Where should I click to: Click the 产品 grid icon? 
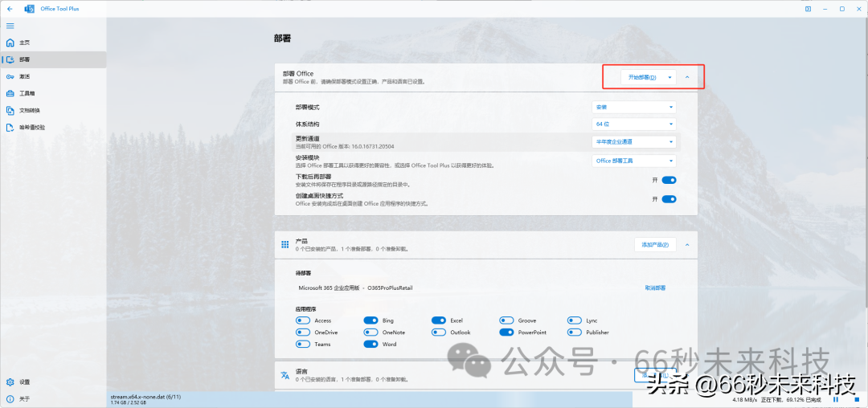coord(285,245)
